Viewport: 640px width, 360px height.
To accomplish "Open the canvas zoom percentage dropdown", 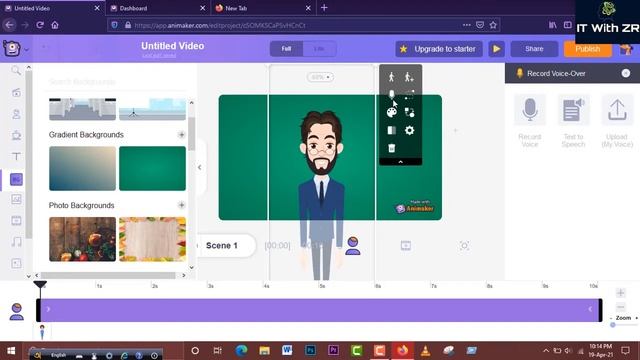I will pos(320,77).
